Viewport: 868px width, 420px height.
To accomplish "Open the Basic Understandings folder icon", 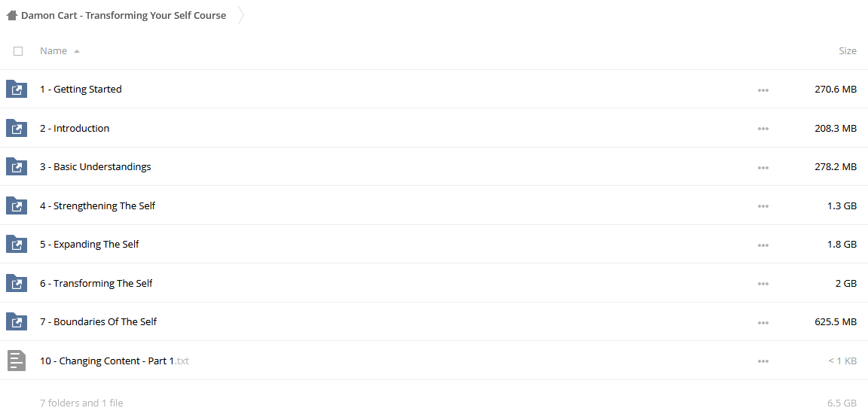I will (x=17, y=167).
